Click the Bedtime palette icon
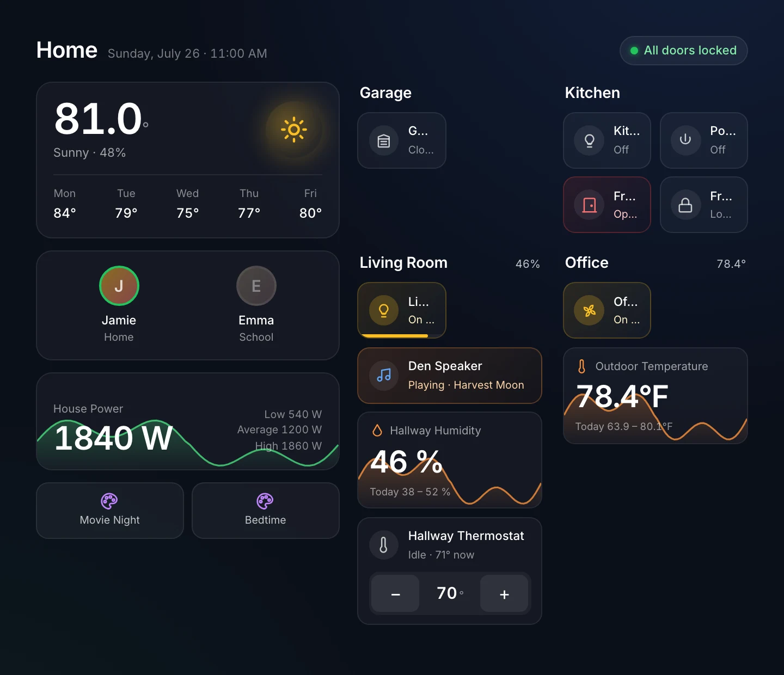The image size is (784, 675). click(265, 501)
